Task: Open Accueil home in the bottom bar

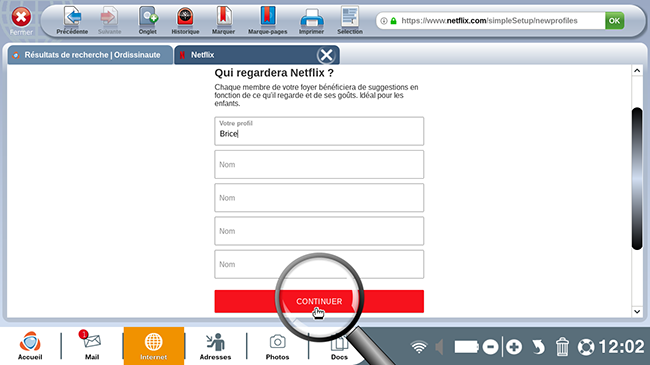Action: (x=30, y=346)
